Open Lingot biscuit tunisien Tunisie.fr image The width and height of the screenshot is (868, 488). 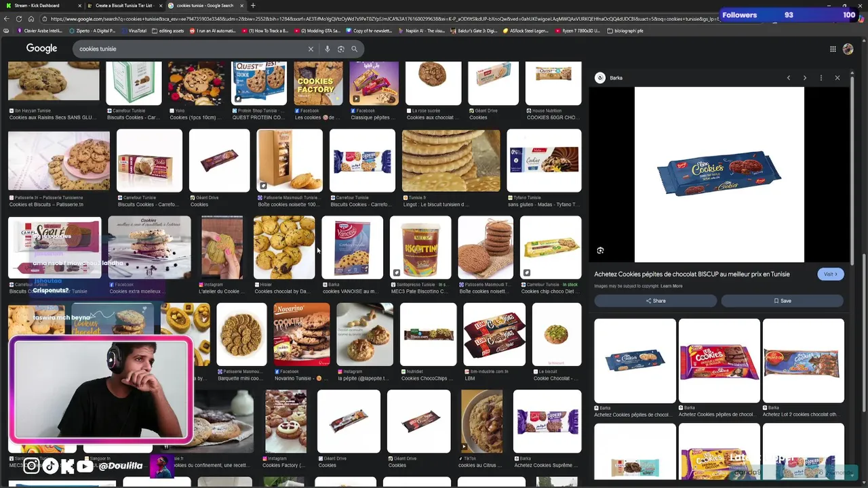click(451, 161)
